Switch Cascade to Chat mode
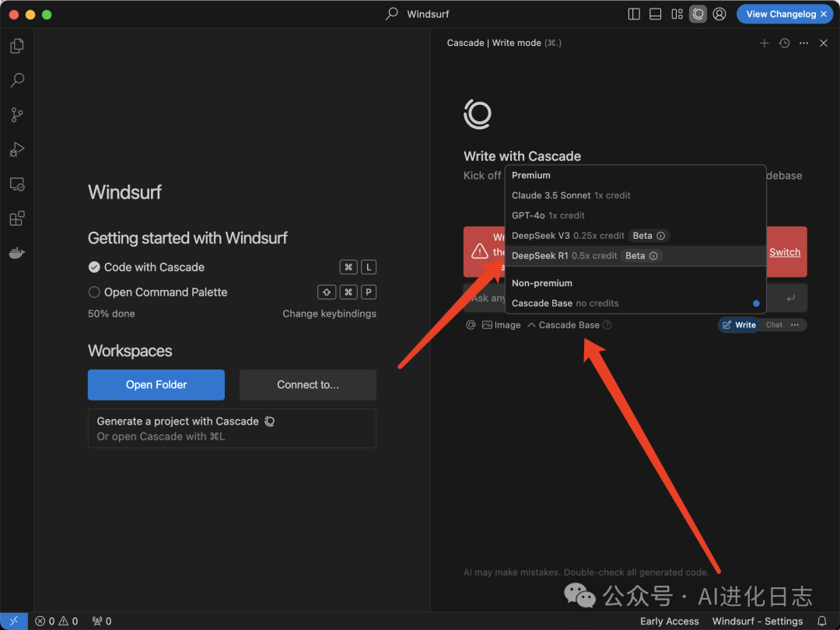Screen dimensions: 840x630 tap(774, 324)
